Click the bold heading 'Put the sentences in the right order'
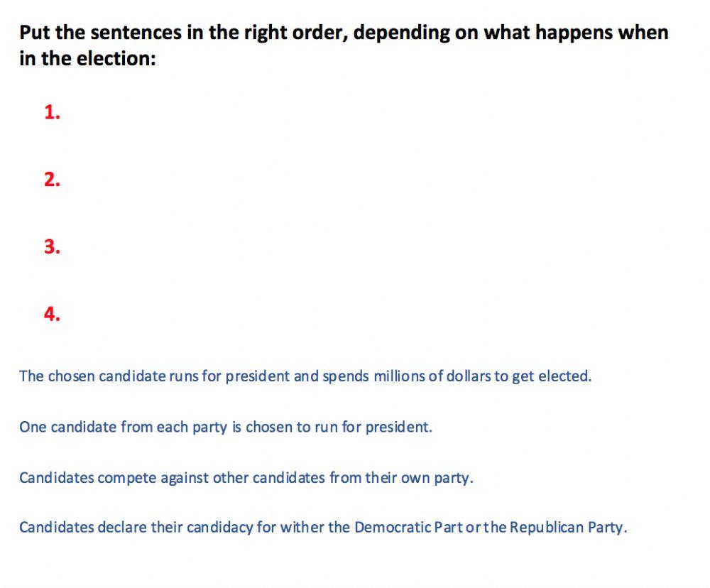The height and width of the screenshot is (588, 710). [x=344, y=45]
